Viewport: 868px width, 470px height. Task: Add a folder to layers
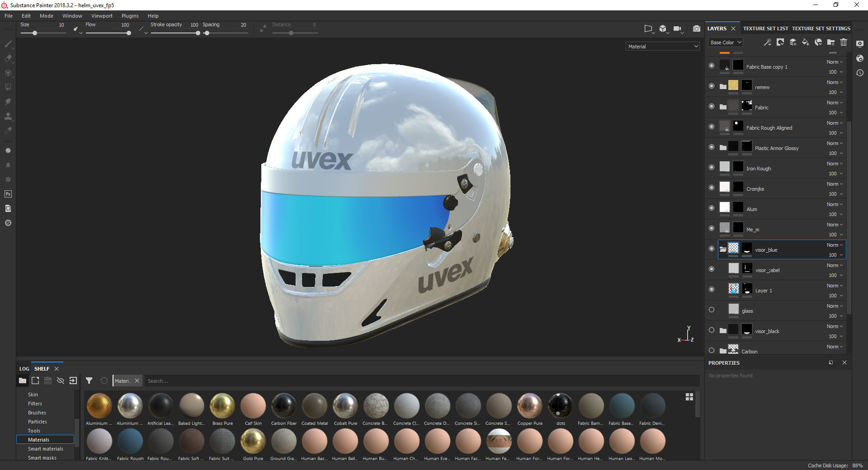pos(830,42)
